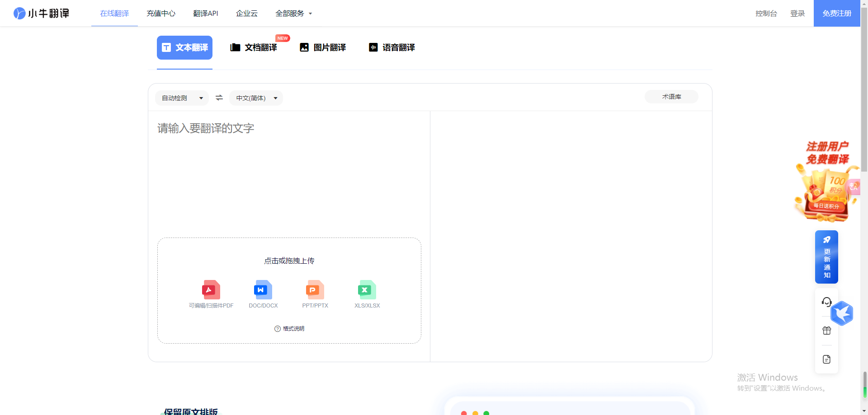This screenshot has height=415, width=868.
Task: Open 企业云 in top navigation
Action: click(247, 14)
